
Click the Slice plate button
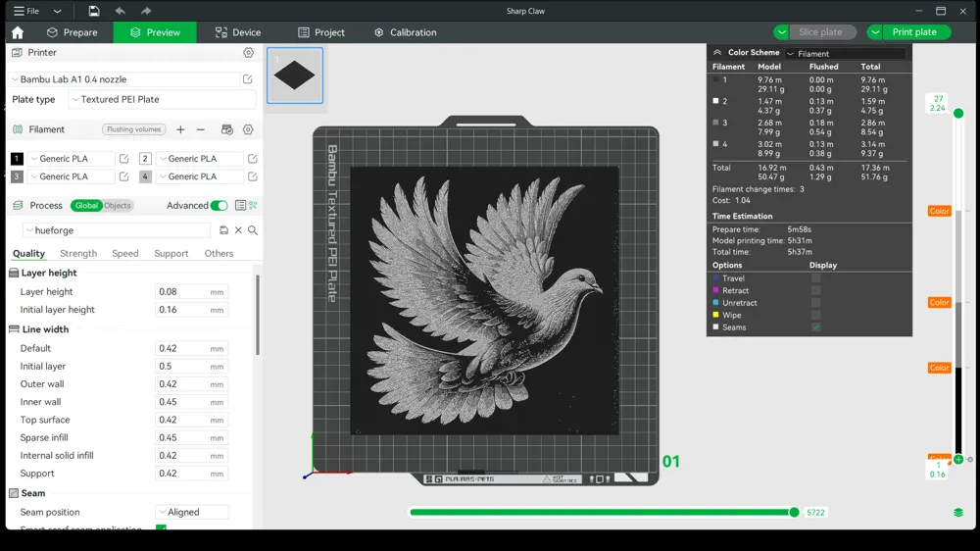pyautogui.click(x=820, y=32)
